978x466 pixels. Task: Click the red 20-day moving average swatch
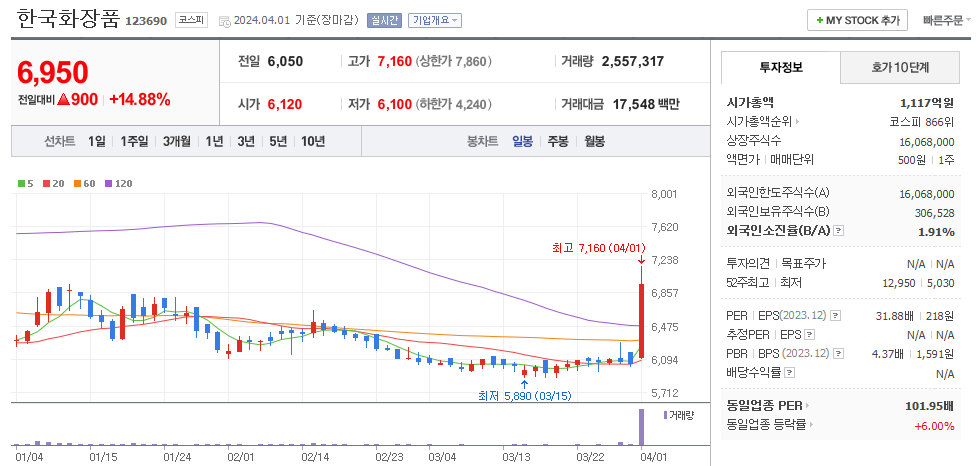point(46,183)
